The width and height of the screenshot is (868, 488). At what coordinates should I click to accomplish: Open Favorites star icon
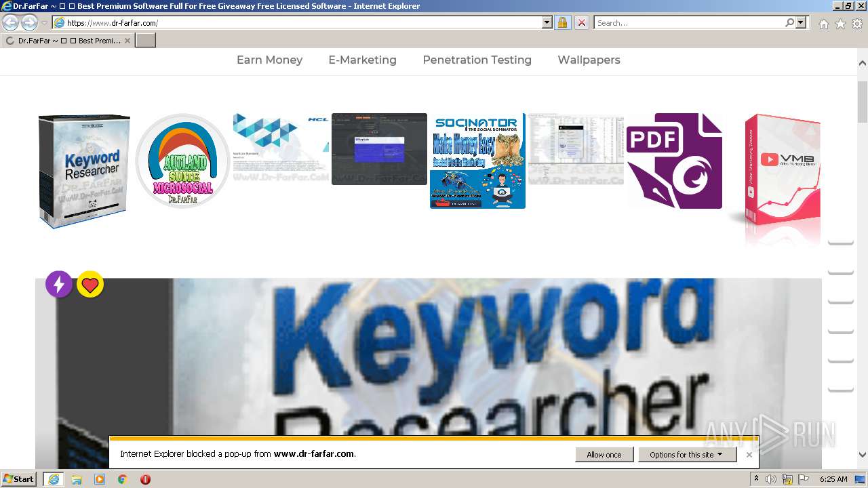click(840, 24)
